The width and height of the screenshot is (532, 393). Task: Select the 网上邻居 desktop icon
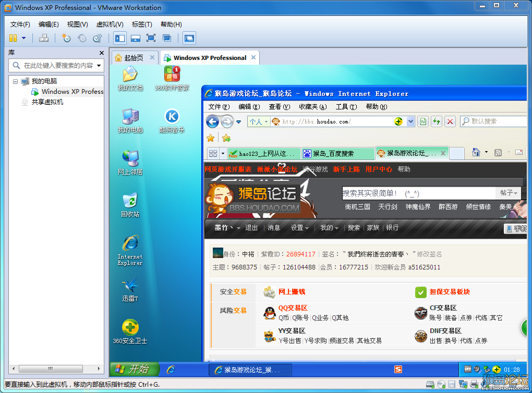pyautogui.click(x=130, y=163)
